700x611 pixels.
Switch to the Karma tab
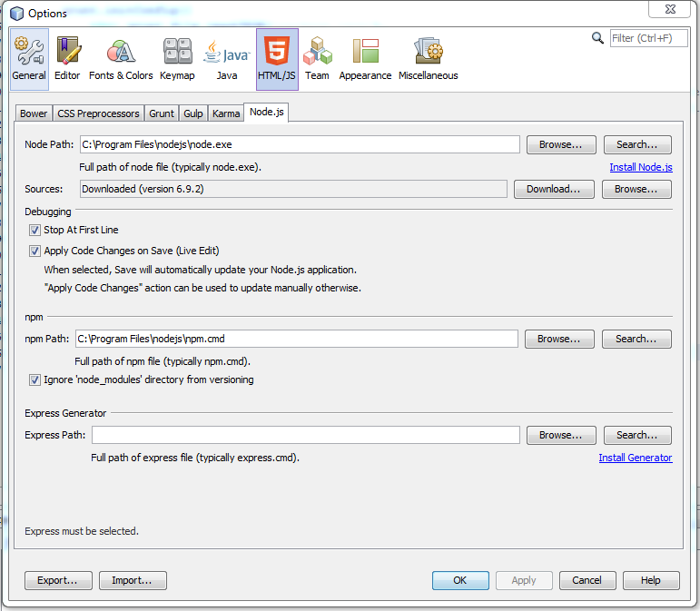pyautogui.click(x=226, y=113)
